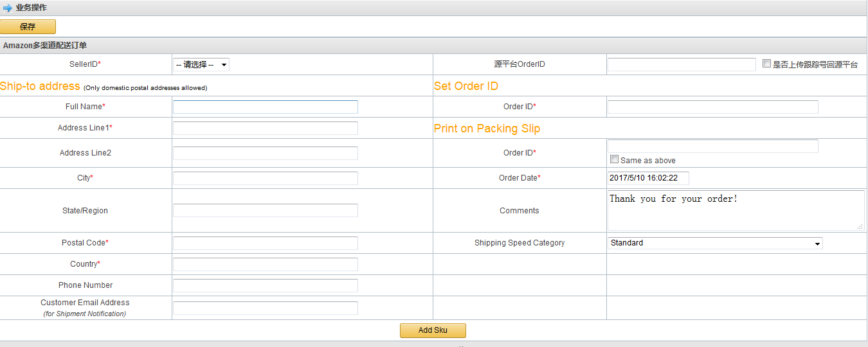Click the Phone Number field

[x=265, y=285]
